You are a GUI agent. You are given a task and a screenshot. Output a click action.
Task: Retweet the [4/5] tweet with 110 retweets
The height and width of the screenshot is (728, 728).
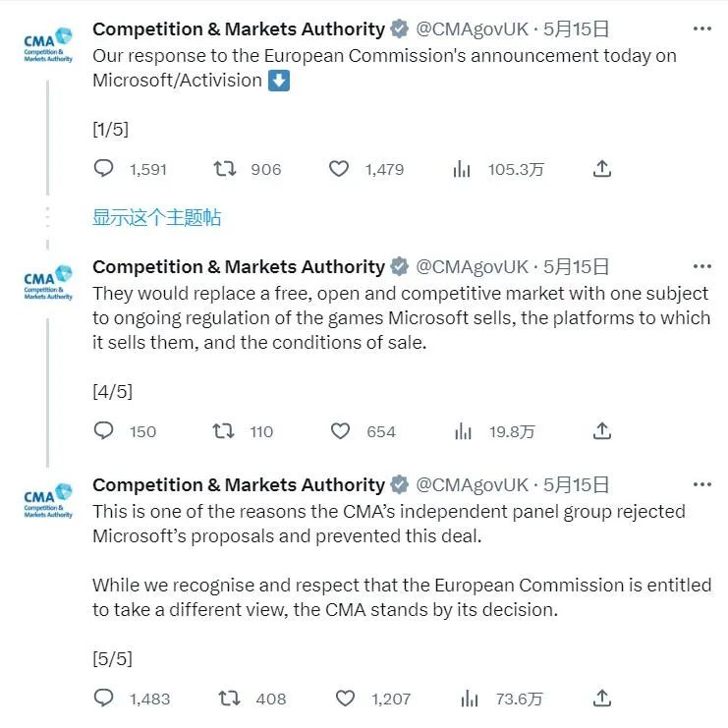pyautogui.click(x=223, y=431)
